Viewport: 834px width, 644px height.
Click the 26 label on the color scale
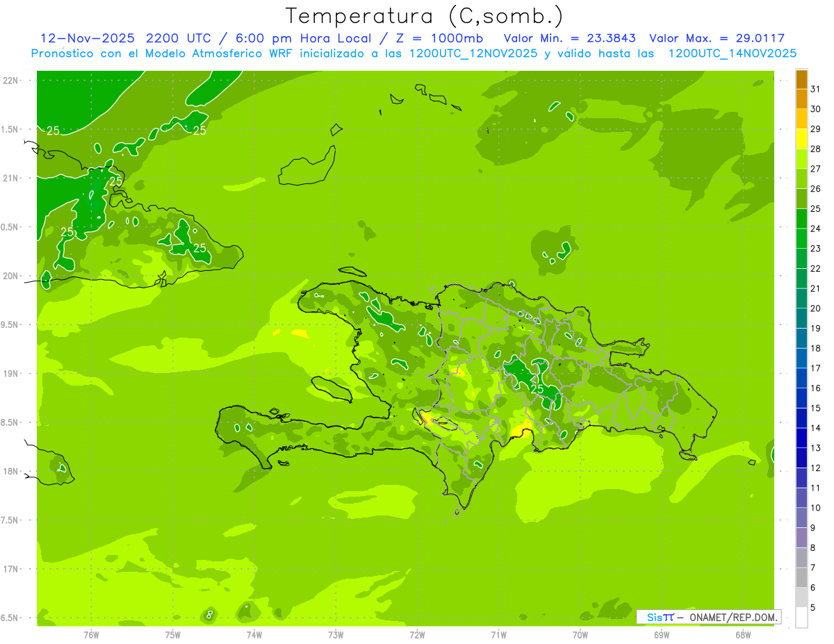[x=815, y=189]
